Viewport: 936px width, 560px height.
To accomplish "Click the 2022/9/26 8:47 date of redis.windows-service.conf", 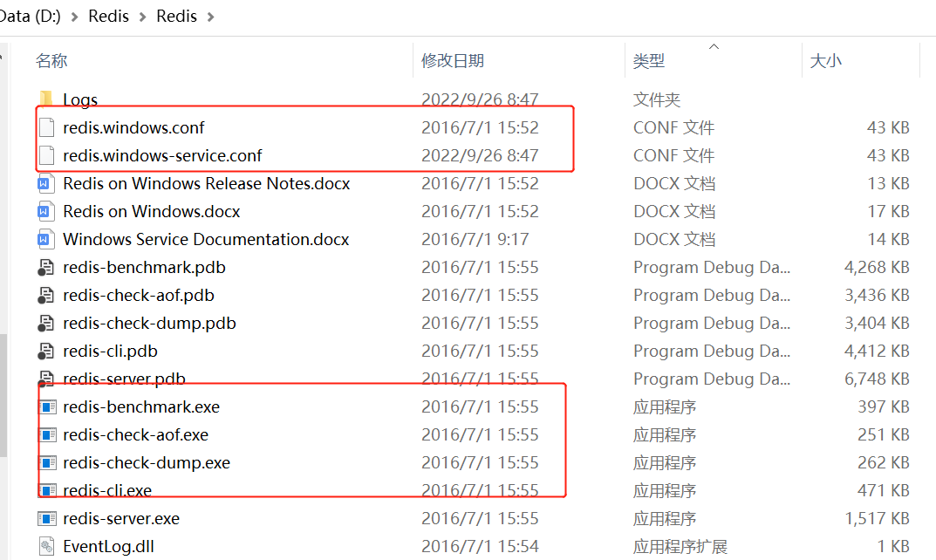I will pos(480,155).
